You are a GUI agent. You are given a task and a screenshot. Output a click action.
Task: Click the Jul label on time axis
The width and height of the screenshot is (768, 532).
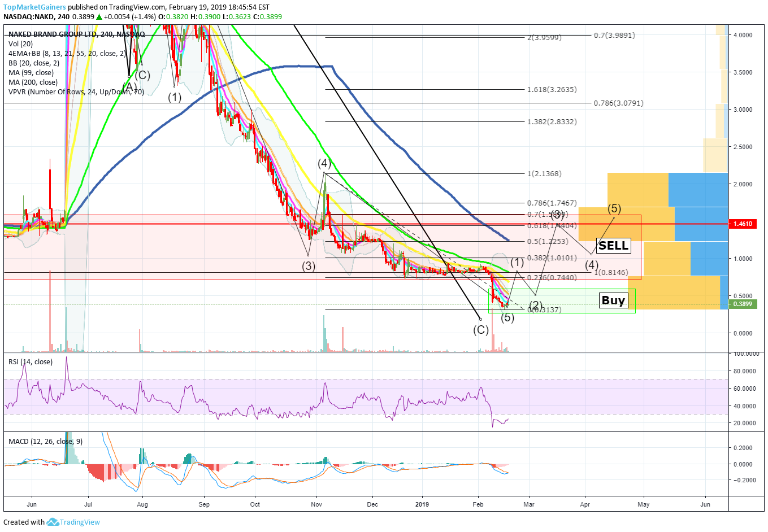click(x=88, y=504)
